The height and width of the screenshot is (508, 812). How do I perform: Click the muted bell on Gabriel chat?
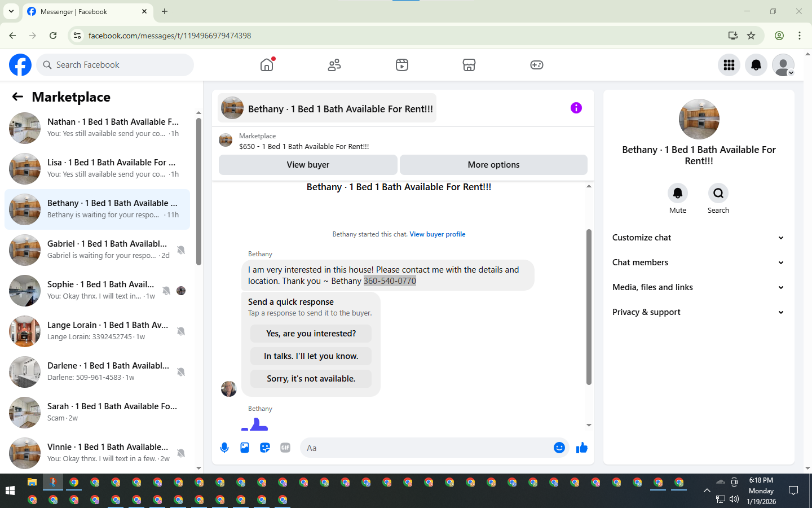[x=181, y=250]
